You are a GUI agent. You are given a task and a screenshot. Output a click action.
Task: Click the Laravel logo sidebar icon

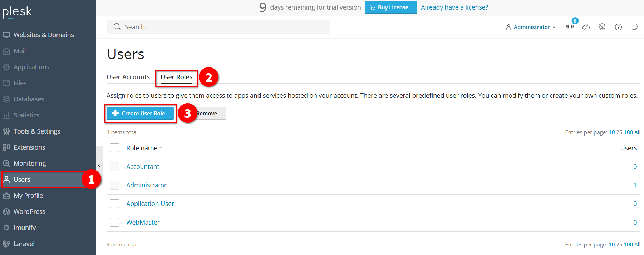6,244
